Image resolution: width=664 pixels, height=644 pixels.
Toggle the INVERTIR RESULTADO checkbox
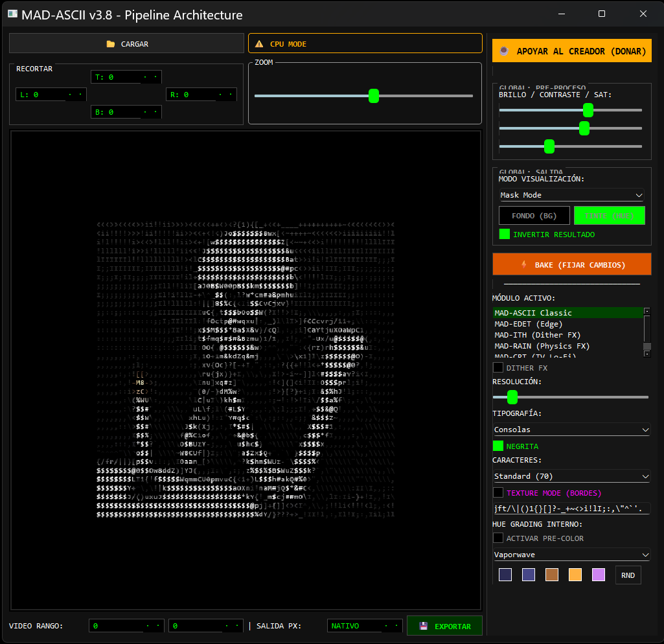505,234
